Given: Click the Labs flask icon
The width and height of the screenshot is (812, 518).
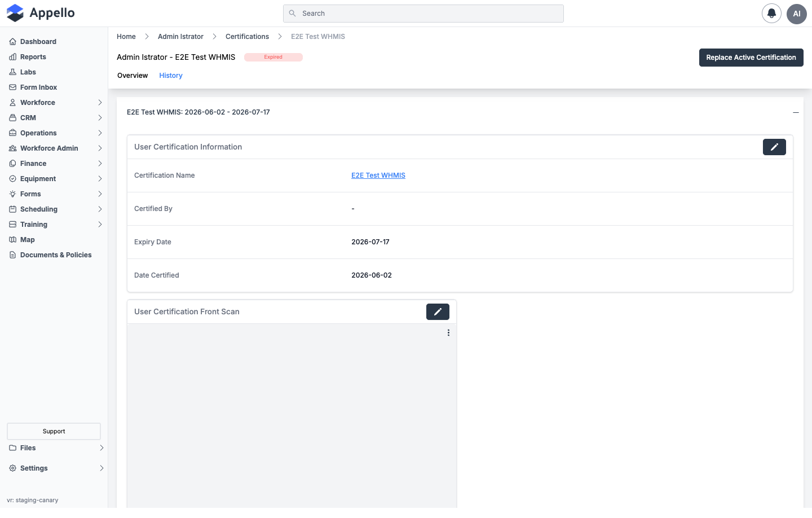Looking at the screenshot, I should click(12, 72).
